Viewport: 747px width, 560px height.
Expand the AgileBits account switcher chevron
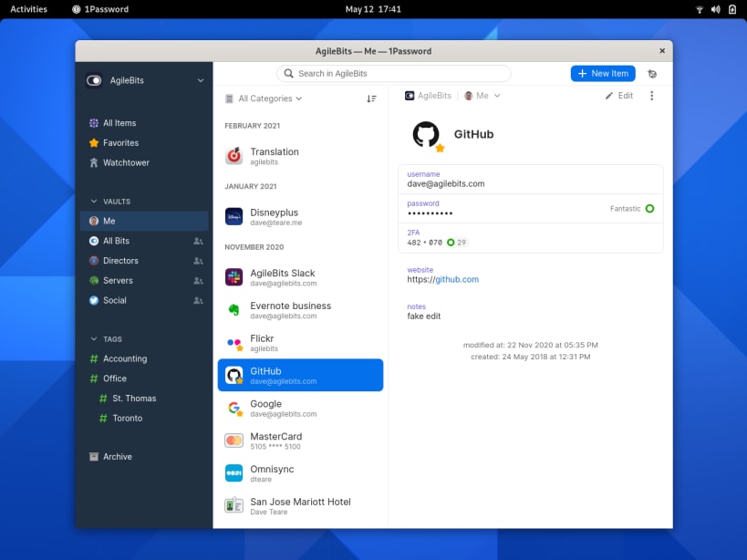pyautogui.click(x=201, y=80)
